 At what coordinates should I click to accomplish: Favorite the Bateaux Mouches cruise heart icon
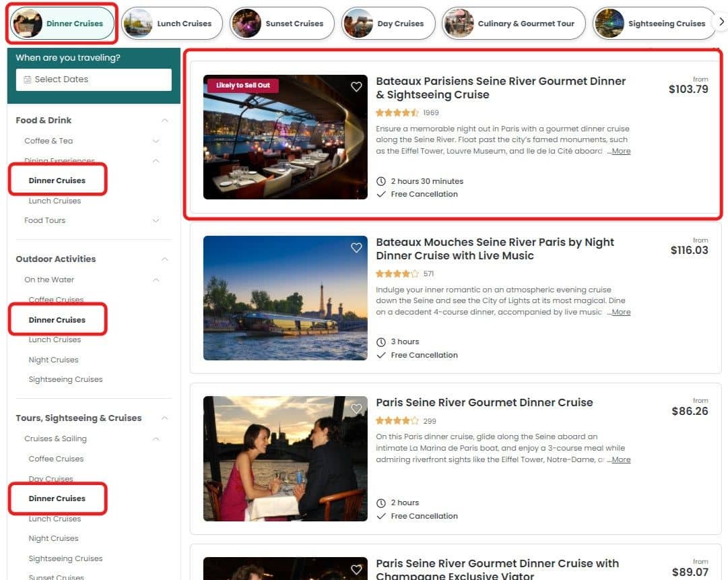356,247
